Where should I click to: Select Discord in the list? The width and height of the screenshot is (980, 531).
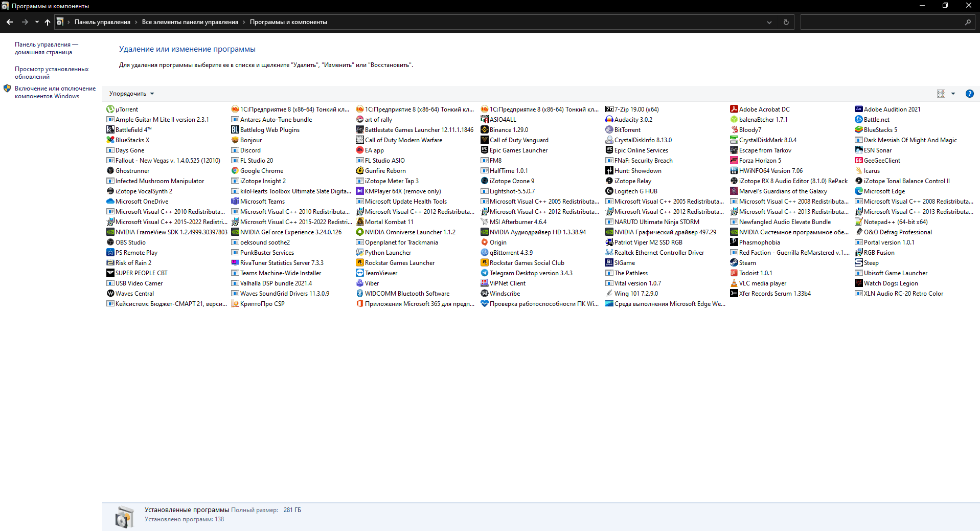point(246,150)
